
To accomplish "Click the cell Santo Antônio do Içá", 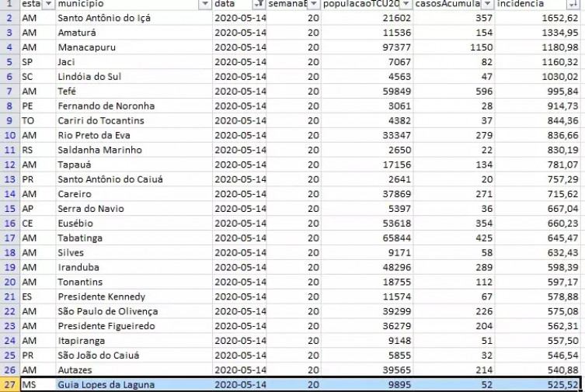I will click(134, 18).
